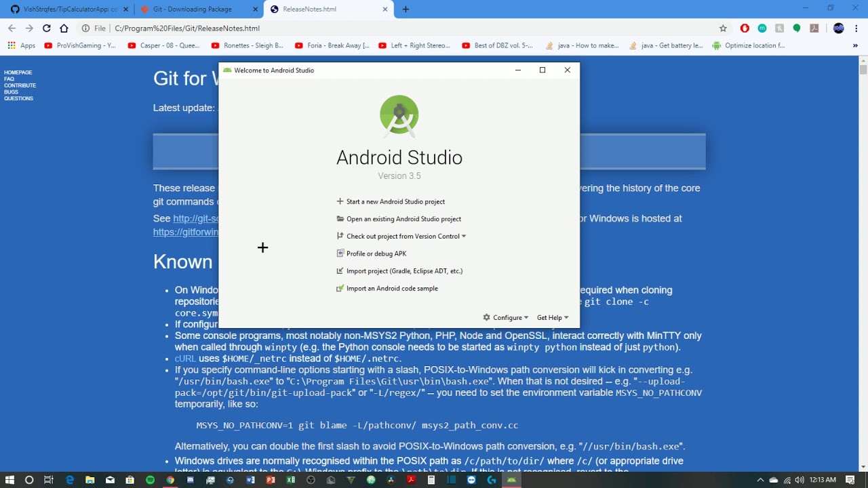Open Spotify from taskbar
Image resolution: width=868 pixels, height=488 pixels.
pos(150,480)
